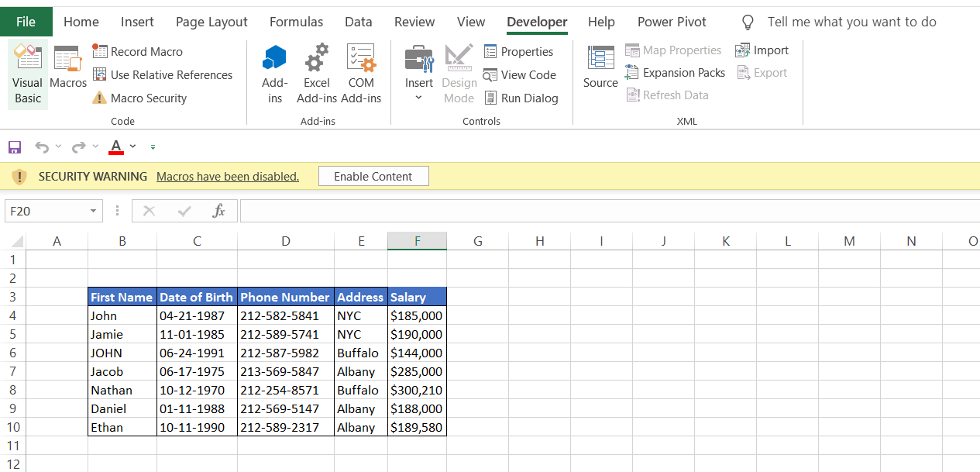Switch to the Formulas tab
The image size is (980, 472).
click(x=296, y=22)
